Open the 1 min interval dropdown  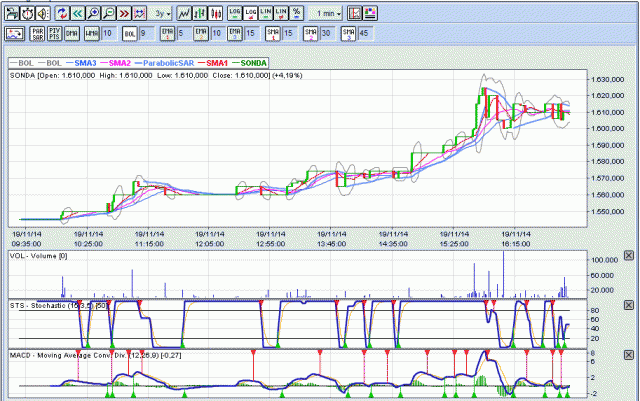click(x=327, y=14)
